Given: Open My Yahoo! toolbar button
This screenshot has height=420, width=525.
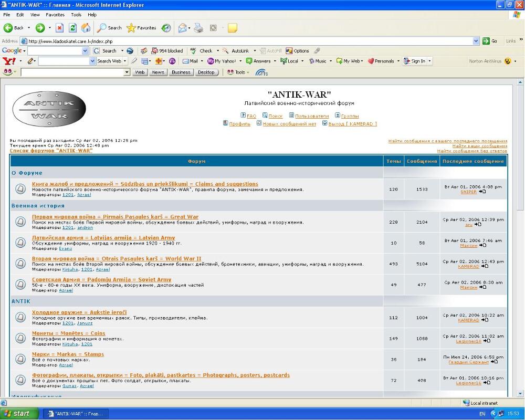Looking at the screenshot, I should 222,61.
